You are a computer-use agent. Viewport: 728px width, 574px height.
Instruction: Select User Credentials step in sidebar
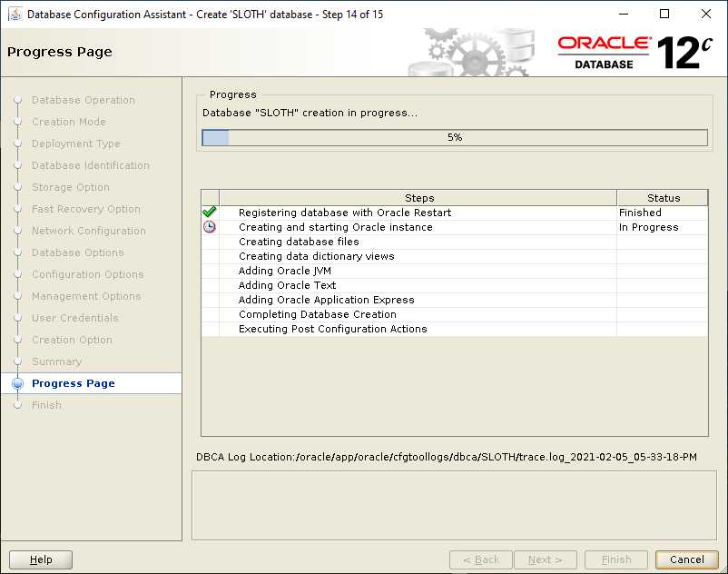coord(74,318)
